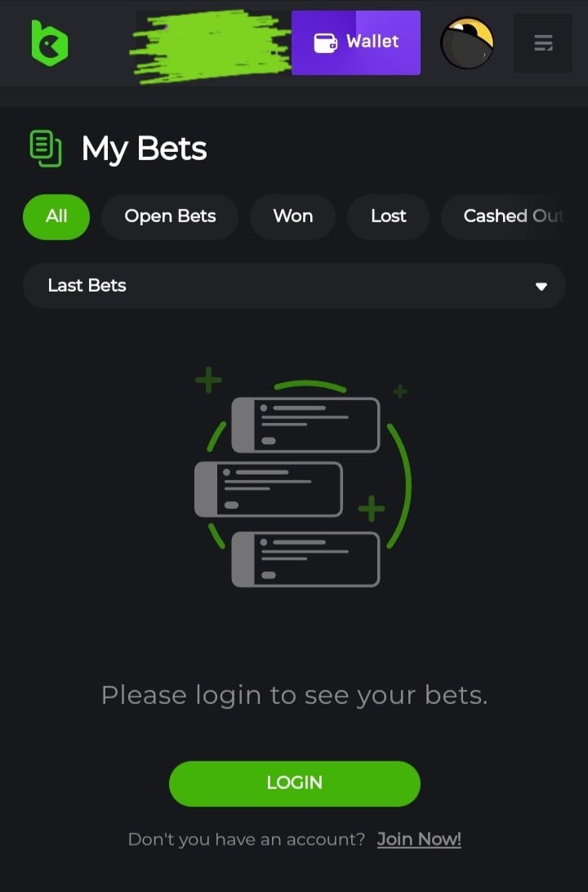The width and height of the screenshot is (588, 892).
Task: Click the top bet slip illustration card
Action: coord(305,425)
